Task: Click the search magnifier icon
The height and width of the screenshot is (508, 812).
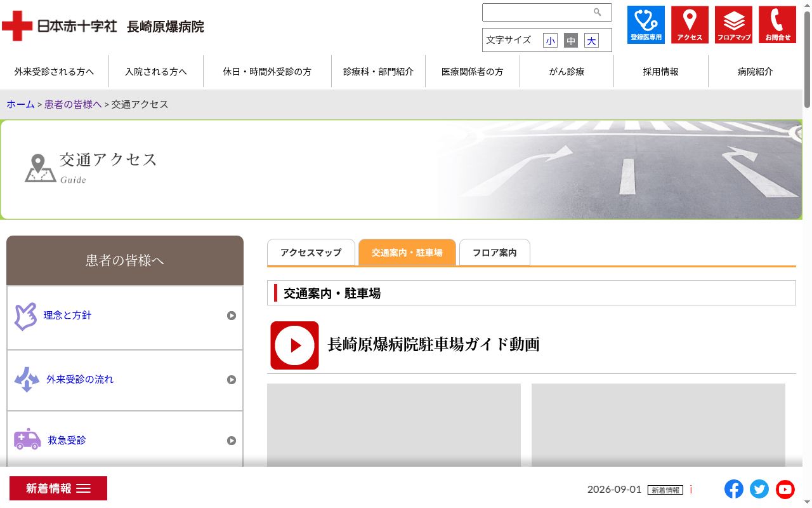Action: click(597, 12)
